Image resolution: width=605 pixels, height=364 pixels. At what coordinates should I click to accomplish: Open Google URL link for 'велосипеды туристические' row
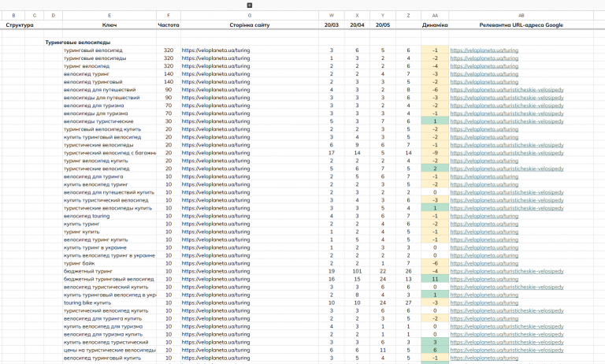507,121
